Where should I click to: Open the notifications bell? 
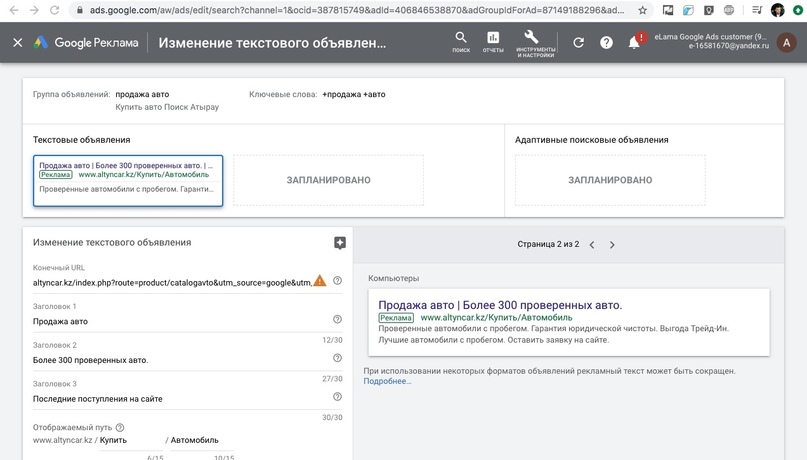click(635, 43)
